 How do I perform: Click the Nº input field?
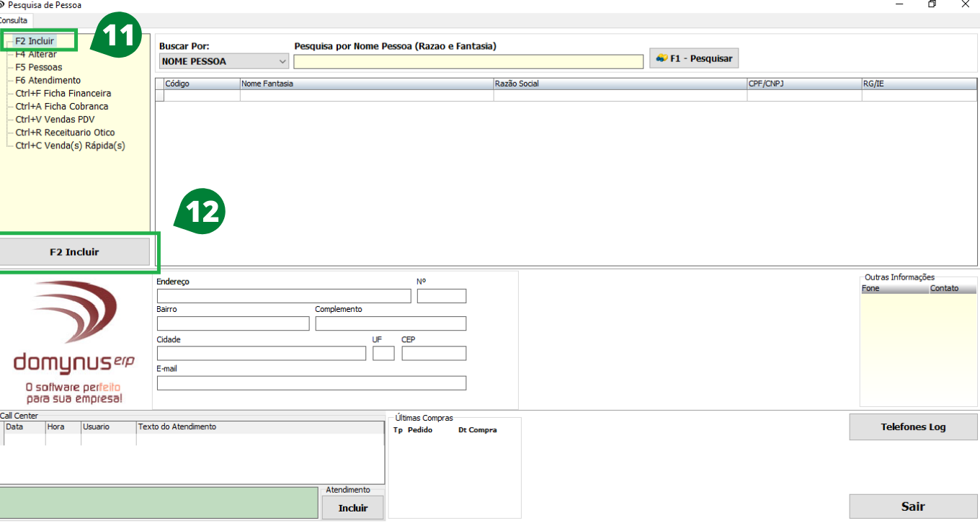click(442, 295)
